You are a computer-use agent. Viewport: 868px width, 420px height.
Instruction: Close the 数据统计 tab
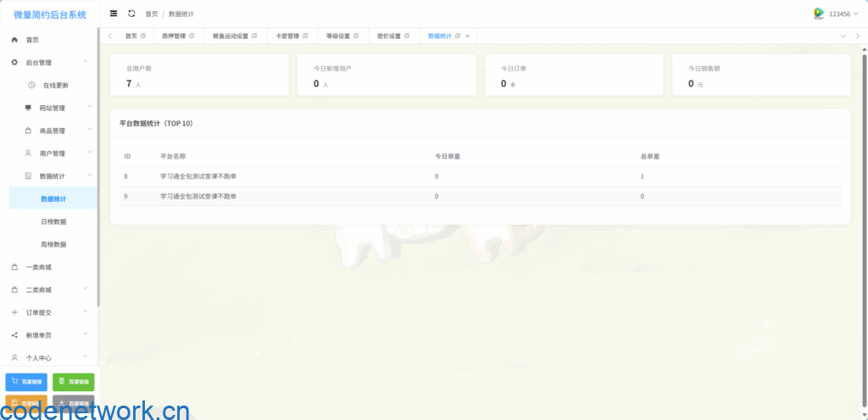[467, 36]
